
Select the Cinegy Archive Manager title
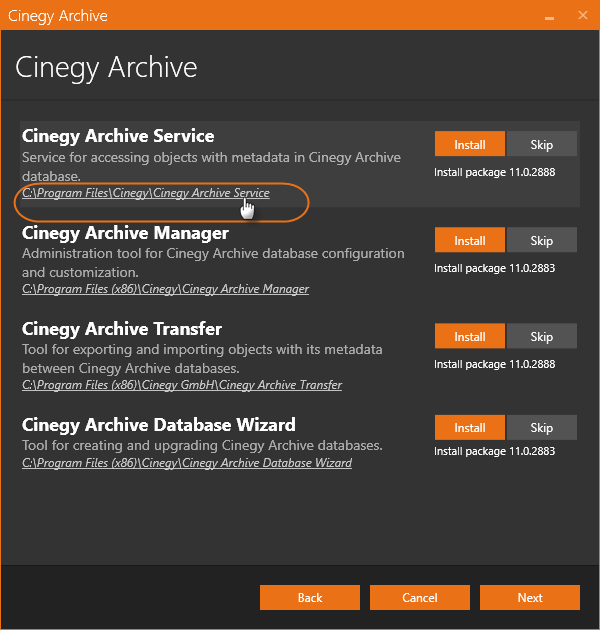point(125,233)
